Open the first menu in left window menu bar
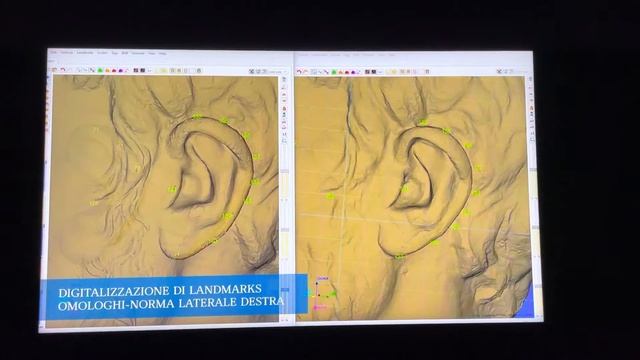Image resolution: width=640 pixels, height=360 pixels. [x=54, y=52]
